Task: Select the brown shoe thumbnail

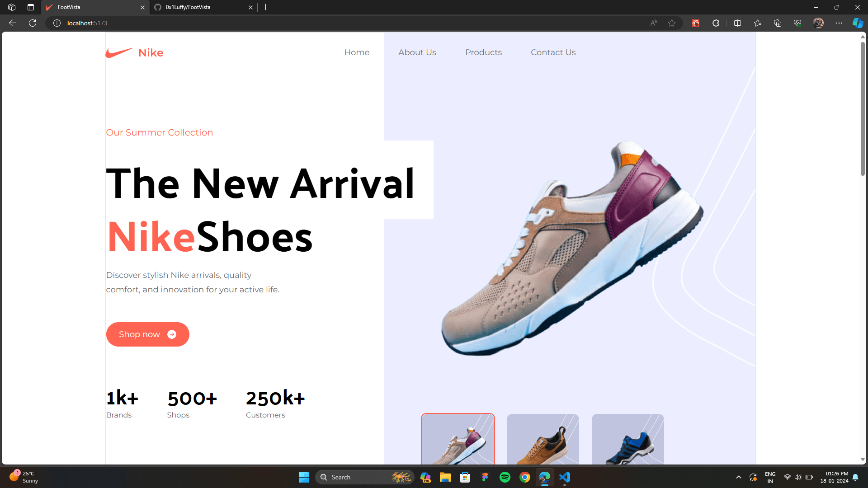Action: point(542,439)
